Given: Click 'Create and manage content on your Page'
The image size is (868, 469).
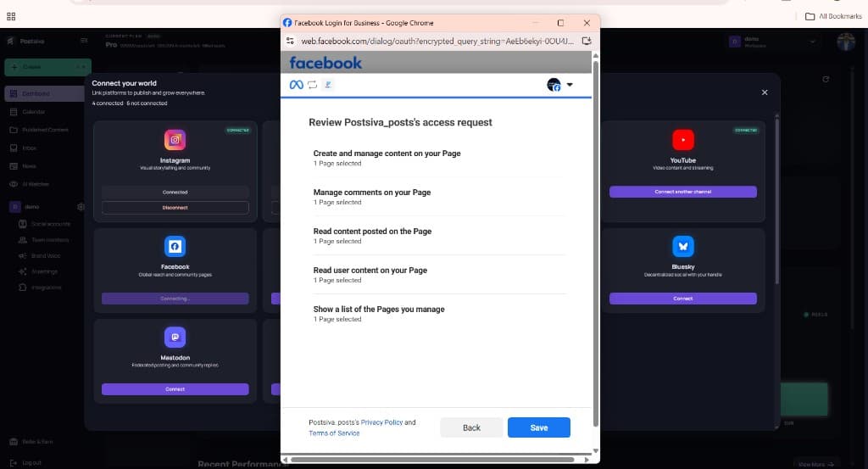Looking at the screenshot, I should click(x=387, y=154).
